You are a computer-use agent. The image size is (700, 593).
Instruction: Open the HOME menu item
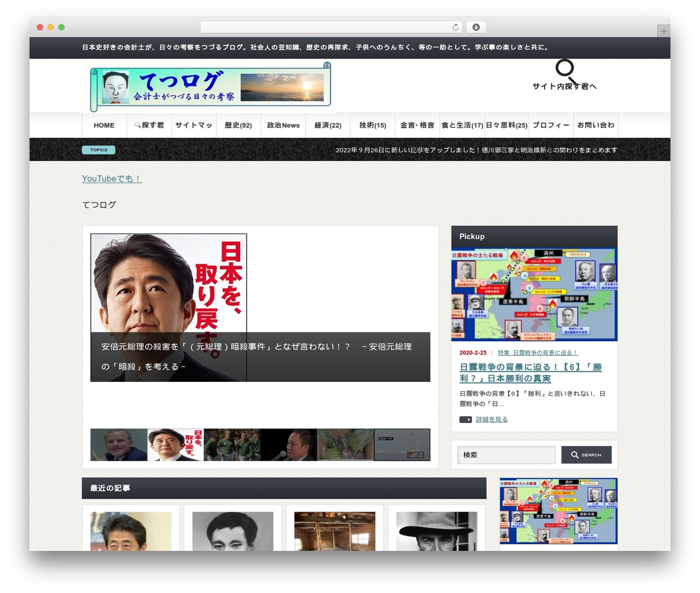click(104, 125)
